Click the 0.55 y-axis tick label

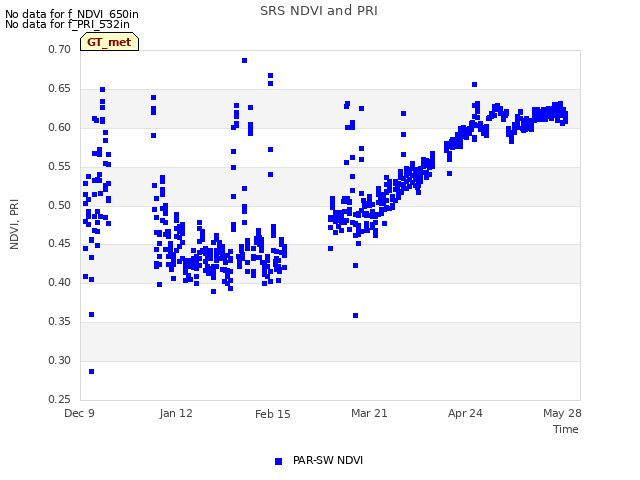[60, 167]
